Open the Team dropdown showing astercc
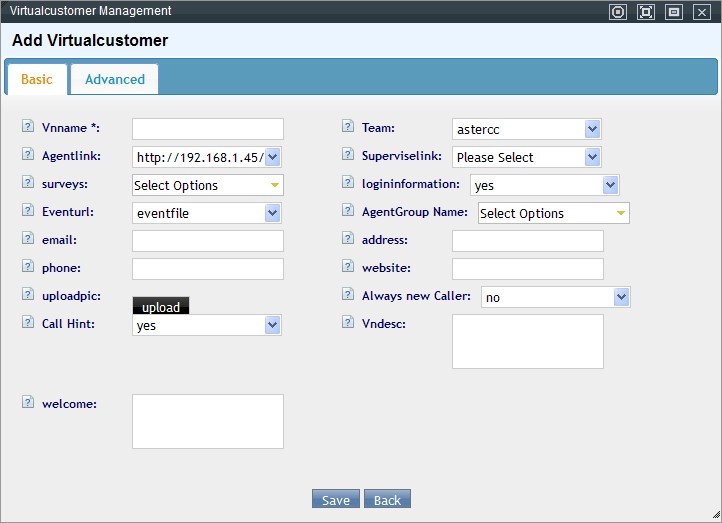 tap(526, 129)
